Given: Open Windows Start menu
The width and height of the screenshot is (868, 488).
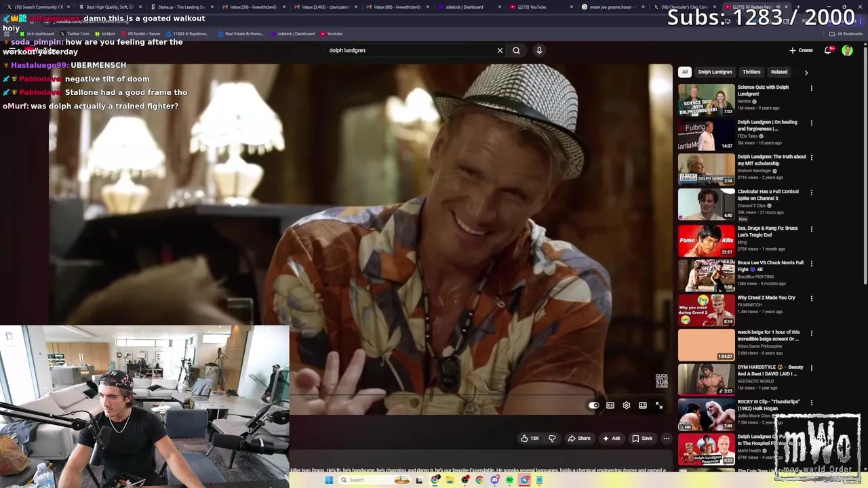Looking at the screenshot, I should click(x=329, y=480).
